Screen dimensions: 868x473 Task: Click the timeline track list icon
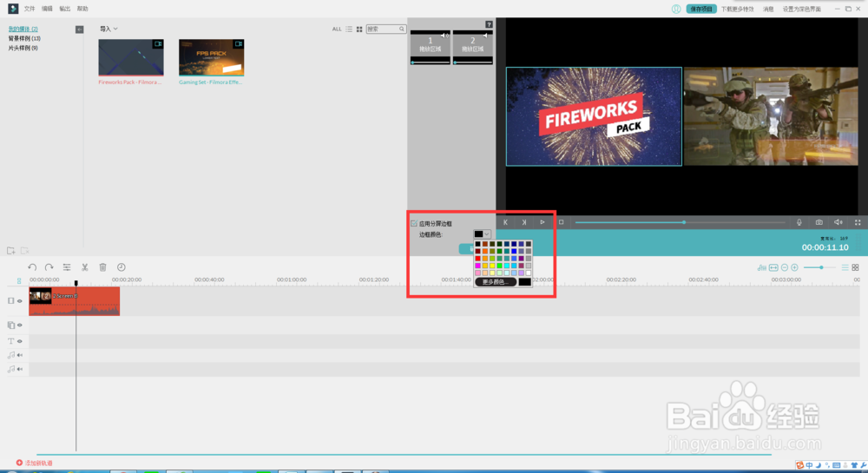pos(845,268)
